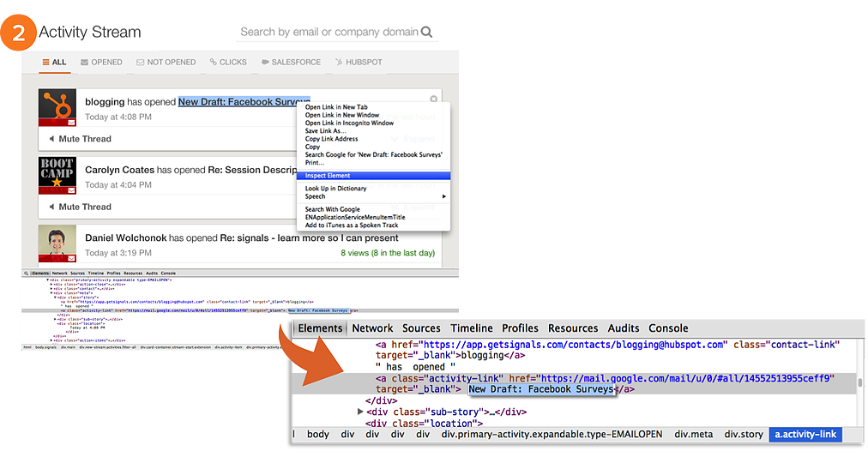Select div.story breadcrumb

point(744,435)
